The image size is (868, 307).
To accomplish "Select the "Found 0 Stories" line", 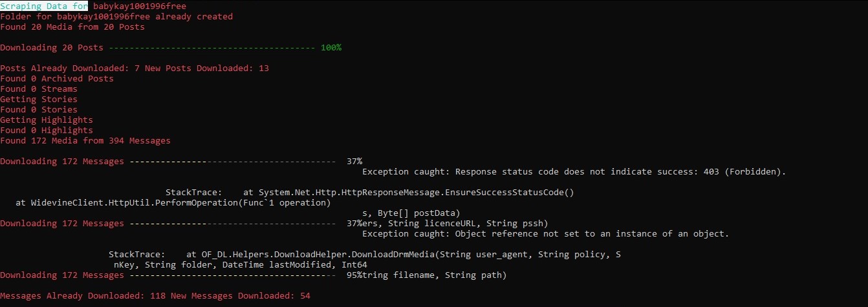I will [39, 109].
